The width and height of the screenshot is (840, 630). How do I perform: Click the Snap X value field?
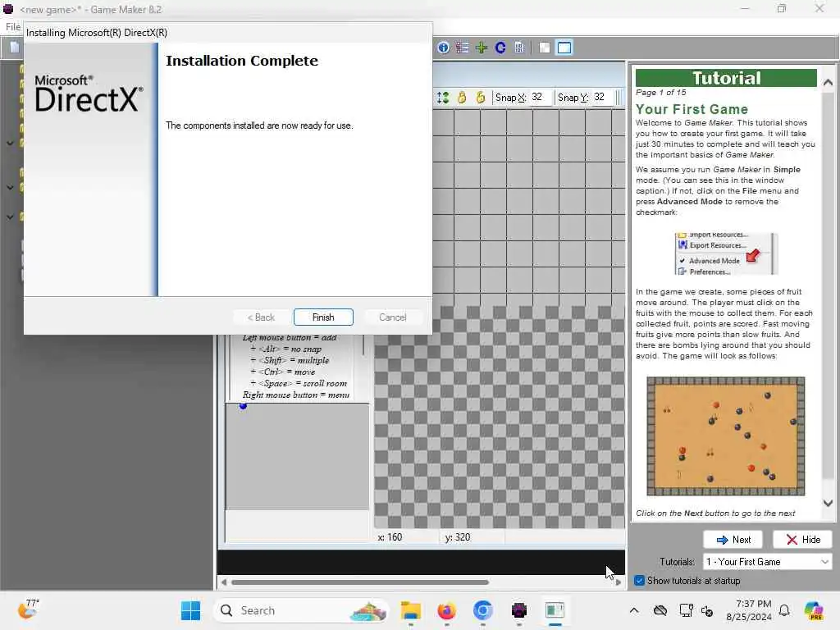[x=540, y=97]
